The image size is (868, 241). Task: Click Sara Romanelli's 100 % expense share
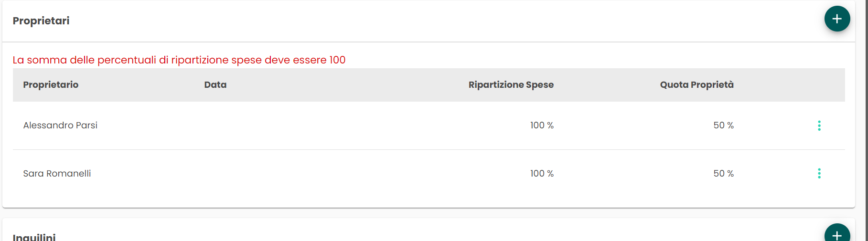(x=542, y=174)
